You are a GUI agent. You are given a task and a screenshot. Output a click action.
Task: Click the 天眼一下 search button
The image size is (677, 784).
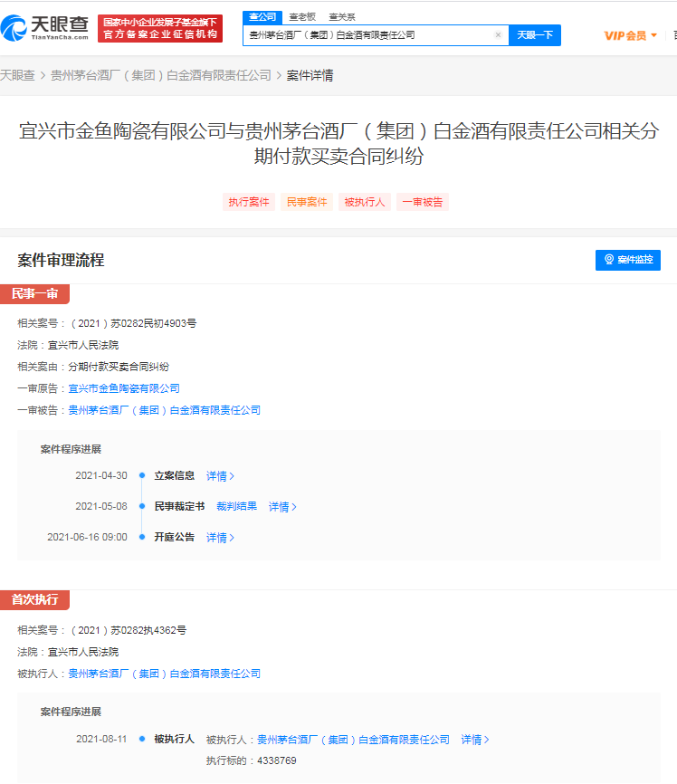pyautogui.click(x=535, y=35)
